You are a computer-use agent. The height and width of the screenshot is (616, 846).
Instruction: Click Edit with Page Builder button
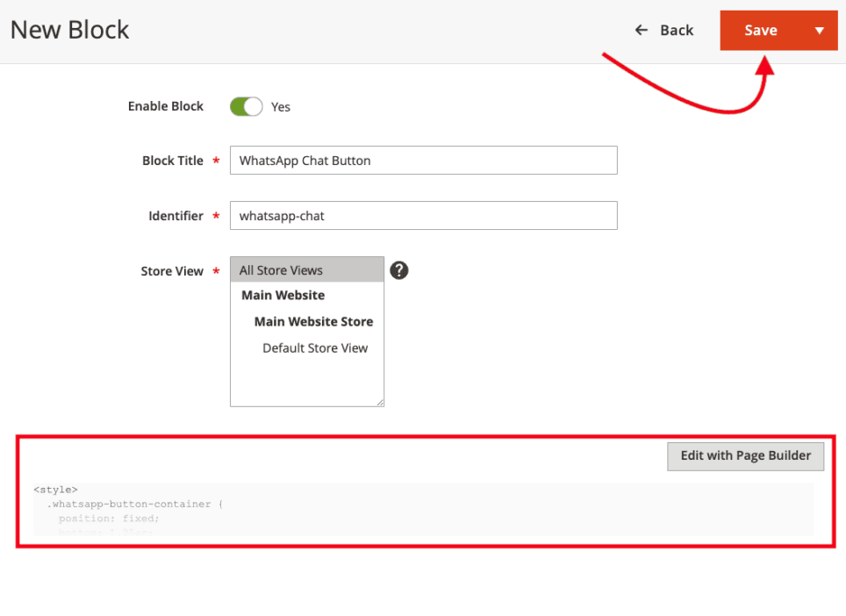click(746, 456)
